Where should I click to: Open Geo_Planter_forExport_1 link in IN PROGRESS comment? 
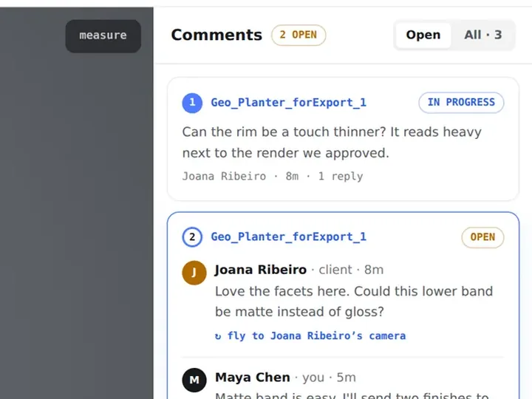[x=288, y=103]
